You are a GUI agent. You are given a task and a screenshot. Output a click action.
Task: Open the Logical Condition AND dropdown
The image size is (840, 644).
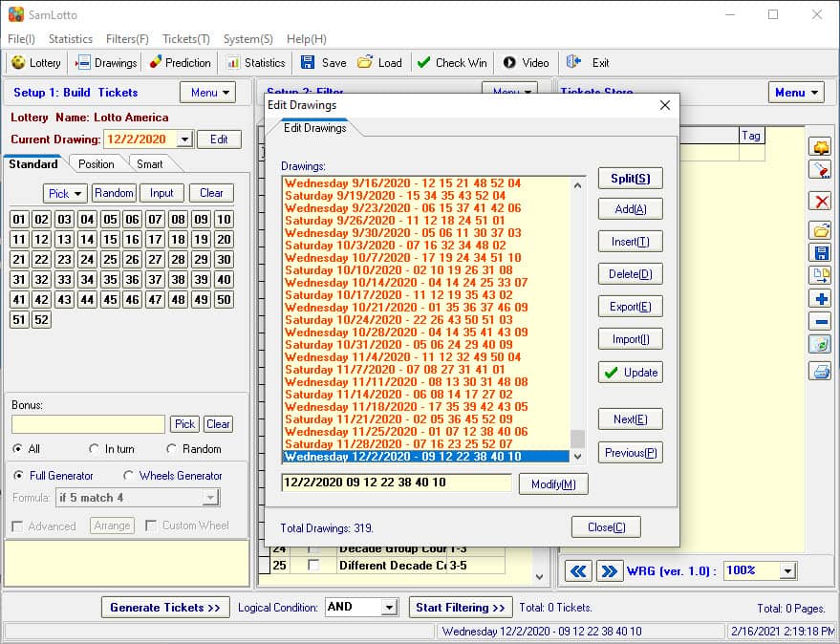(390, 608)
